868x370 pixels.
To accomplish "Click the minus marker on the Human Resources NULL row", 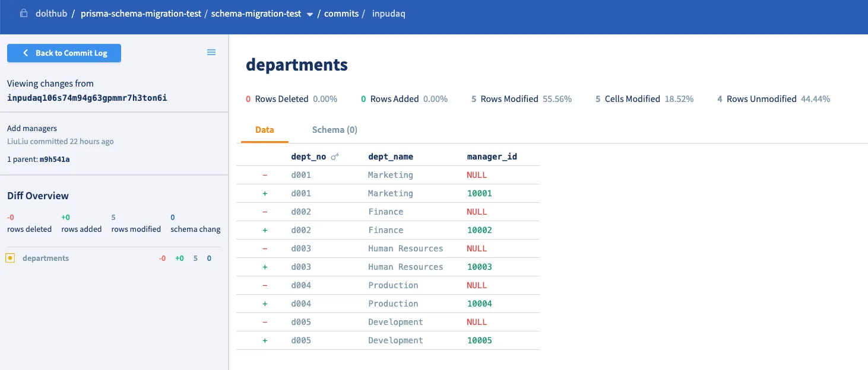I will click(x=265, y=248).
